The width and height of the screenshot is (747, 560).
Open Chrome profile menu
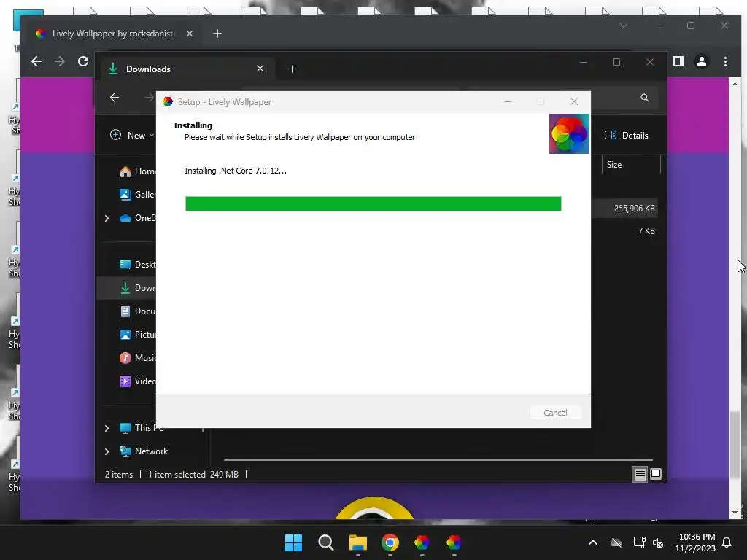[x=702, y=61]
